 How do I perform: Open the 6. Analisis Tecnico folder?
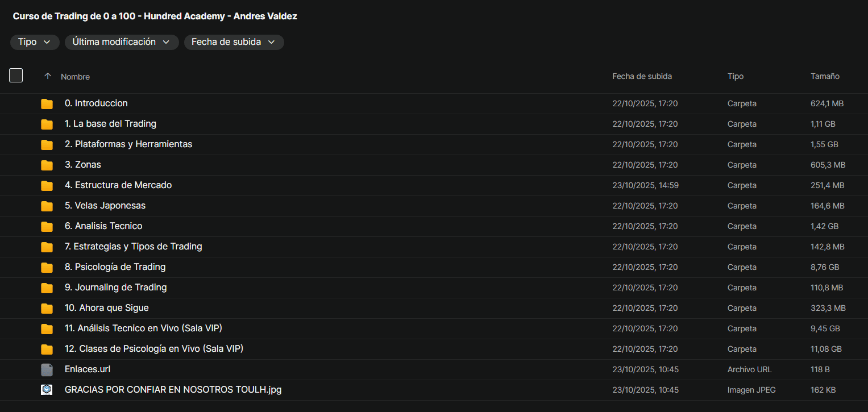pyautogui.click(x=103, y=226)
